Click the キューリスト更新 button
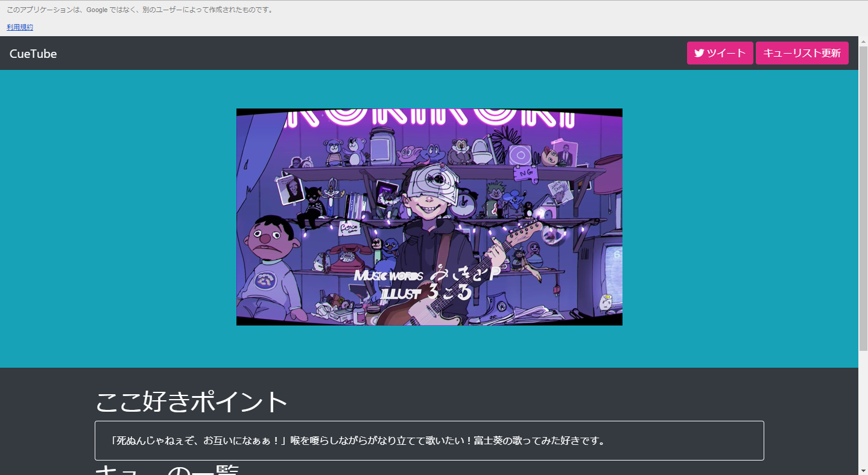868x475 pixels. [802, 53]
